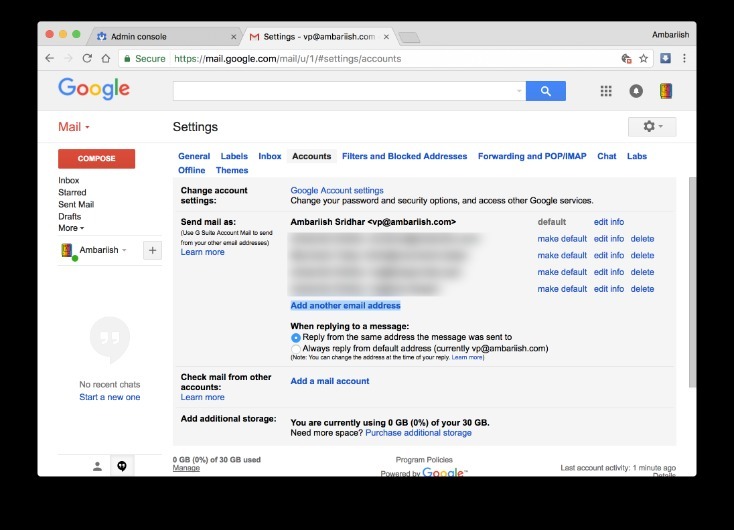Click Ambariish chat profile picture
Screen dimensions: 734x530
(x=67, y=250)
